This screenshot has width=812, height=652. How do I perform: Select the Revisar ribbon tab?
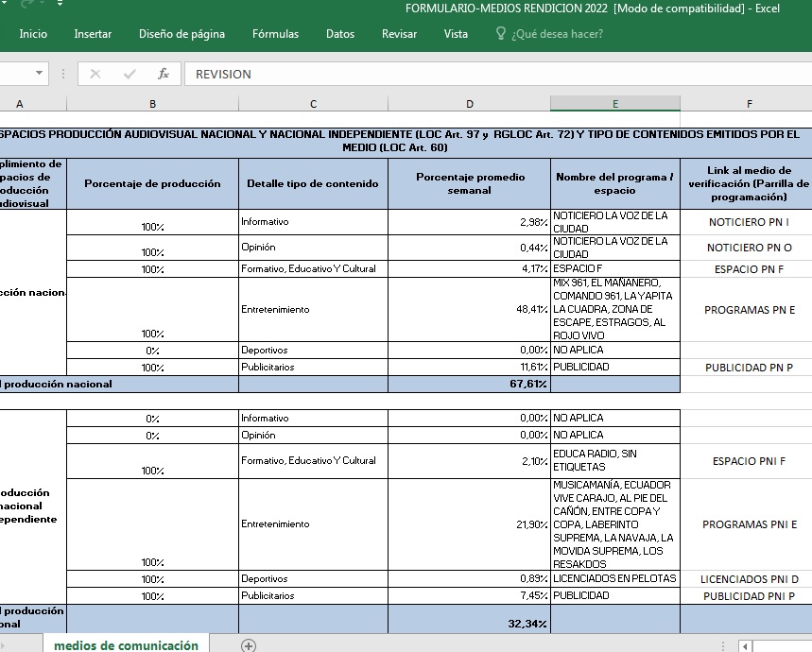(x=399, y=34)
